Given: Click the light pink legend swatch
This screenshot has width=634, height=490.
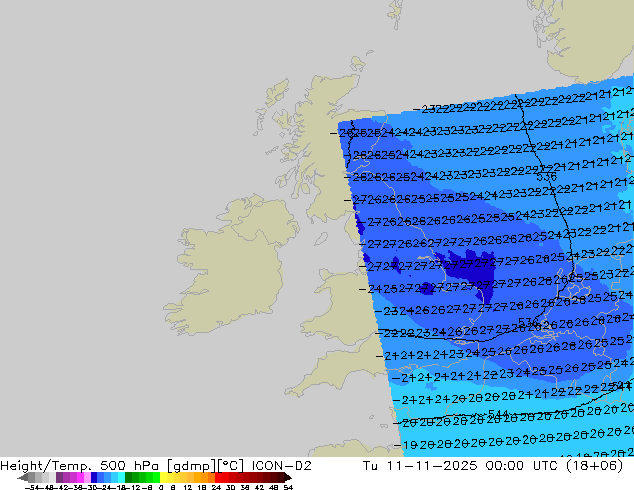Looking at the screenshot, I should (x=87, y=477).
